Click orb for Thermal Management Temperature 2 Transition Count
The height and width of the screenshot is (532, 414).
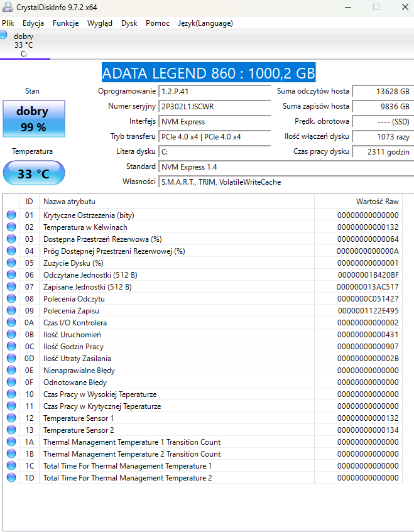[11, 453]
